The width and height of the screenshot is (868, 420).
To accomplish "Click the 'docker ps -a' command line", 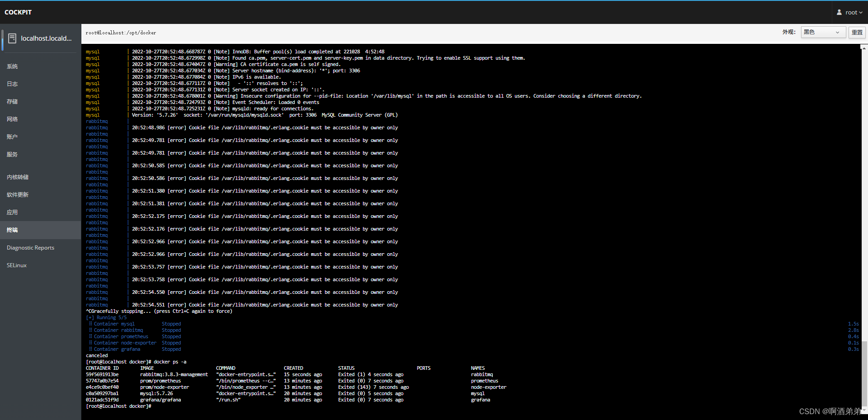I will click(x=136, y=362).
